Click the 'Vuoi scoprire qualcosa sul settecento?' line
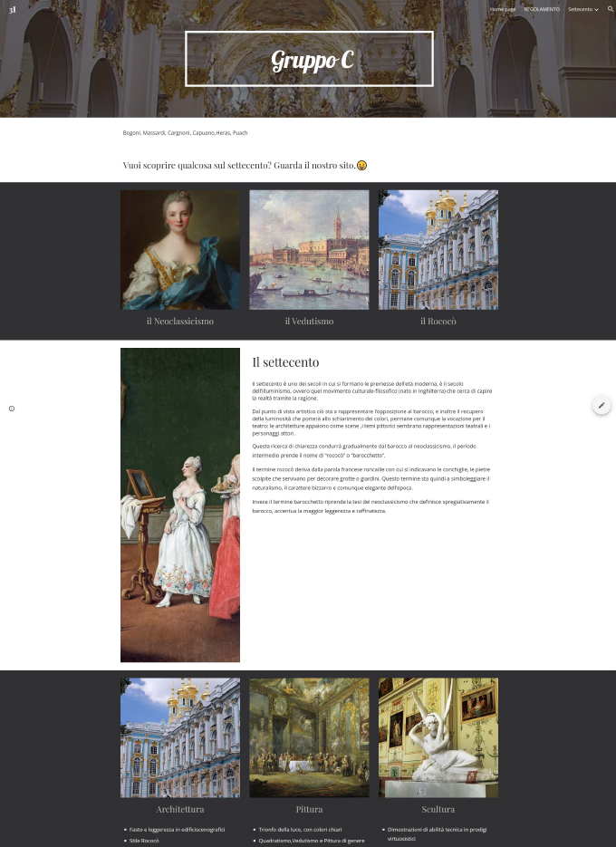616x847 pixels. 239,165
